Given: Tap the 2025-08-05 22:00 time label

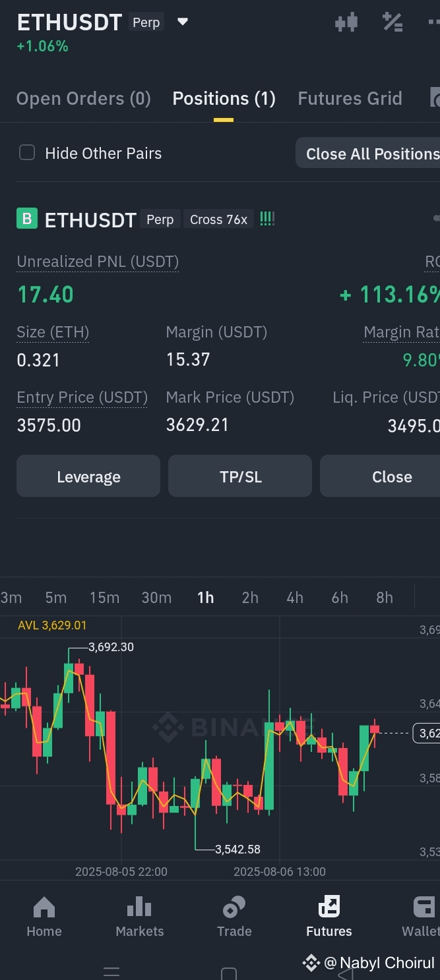Looking at the screenshot, I should [x=121, y=871].
